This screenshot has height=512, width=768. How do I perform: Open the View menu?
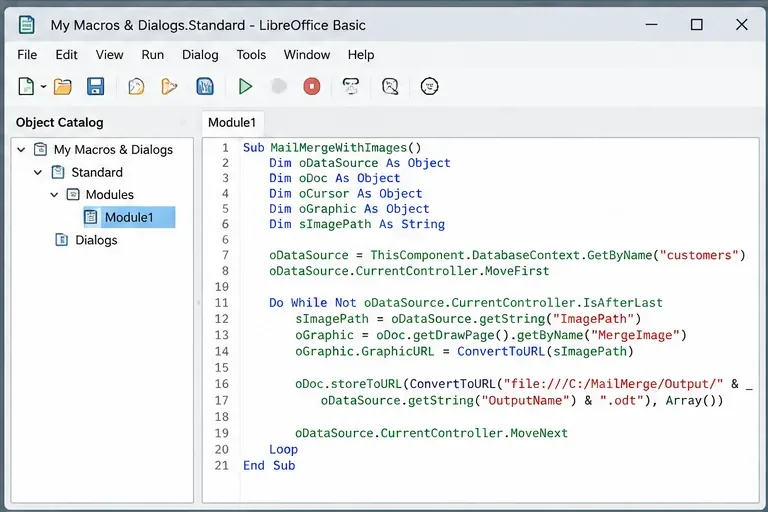109,55
